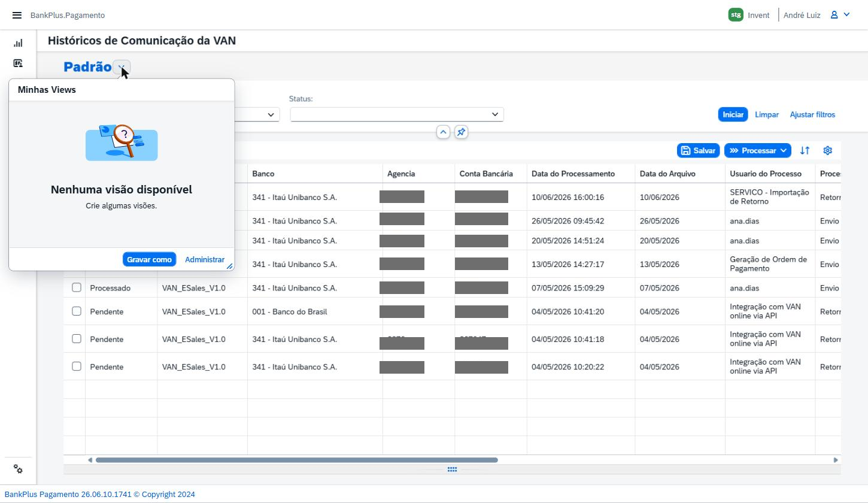This screenshot has width=868, height=503.
Task: Select checkbox of Pendente row 10:20:22
Action: (x=77, y=366)
